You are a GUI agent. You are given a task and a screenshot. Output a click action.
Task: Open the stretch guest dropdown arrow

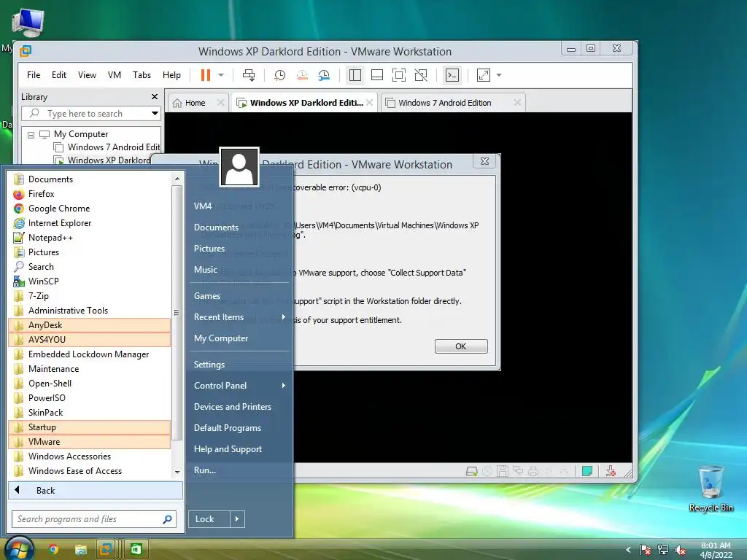pyautogui.click(x=499, y=75)
